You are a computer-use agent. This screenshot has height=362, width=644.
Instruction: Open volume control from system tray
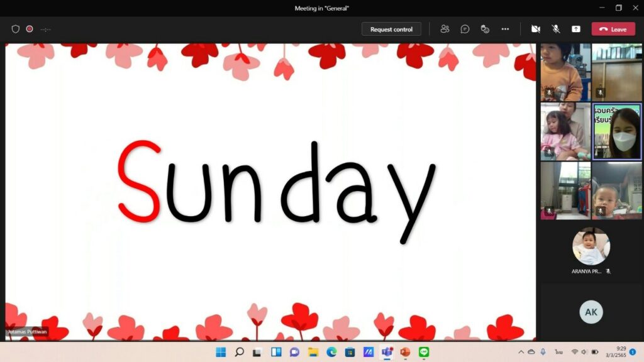click(584, 352)
